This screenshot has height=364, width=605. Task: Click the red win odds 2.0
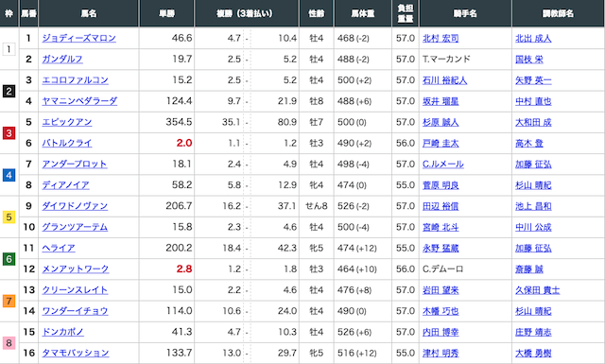pyautogui.click(x=184, y=143)
